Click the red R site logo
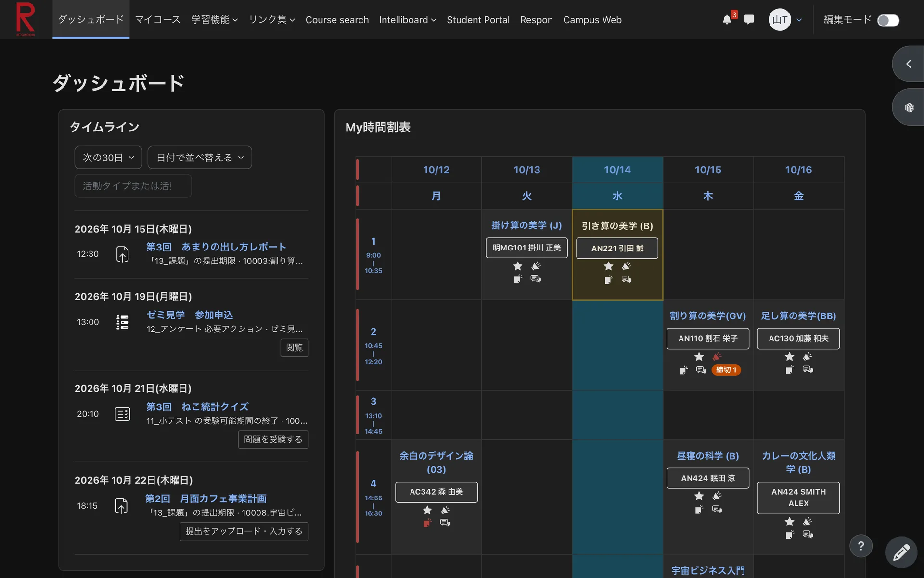The width and height of the screenshot is (924, 578). (26, 19)
